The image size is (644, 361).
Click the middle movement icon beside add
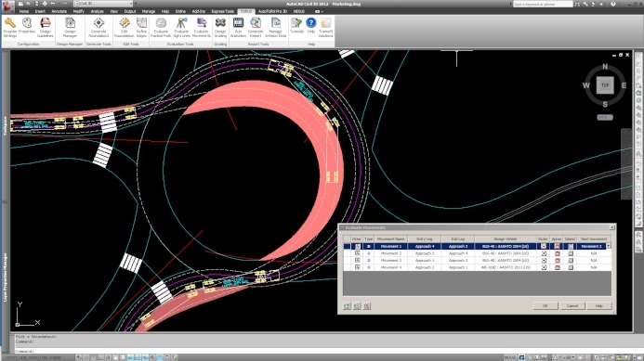point(357,306)
